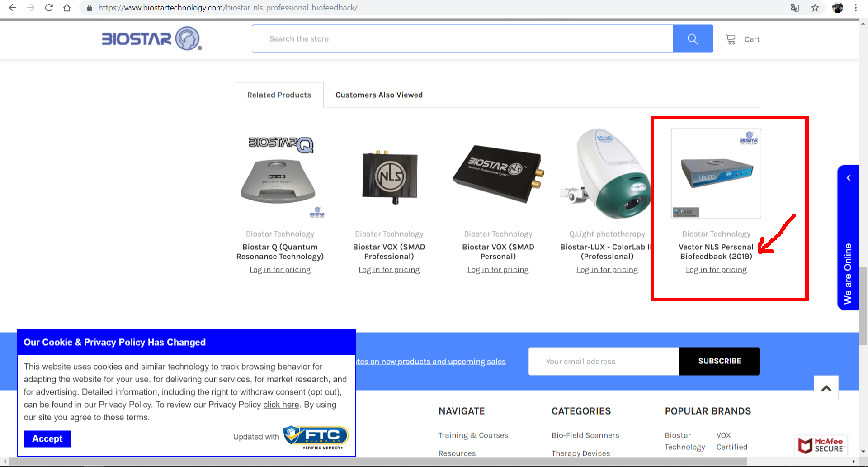The width and height of the screenshot is (868, 467).
Task: Switch to Customers Also Viewed tab
Action: (x=379, y=95)
